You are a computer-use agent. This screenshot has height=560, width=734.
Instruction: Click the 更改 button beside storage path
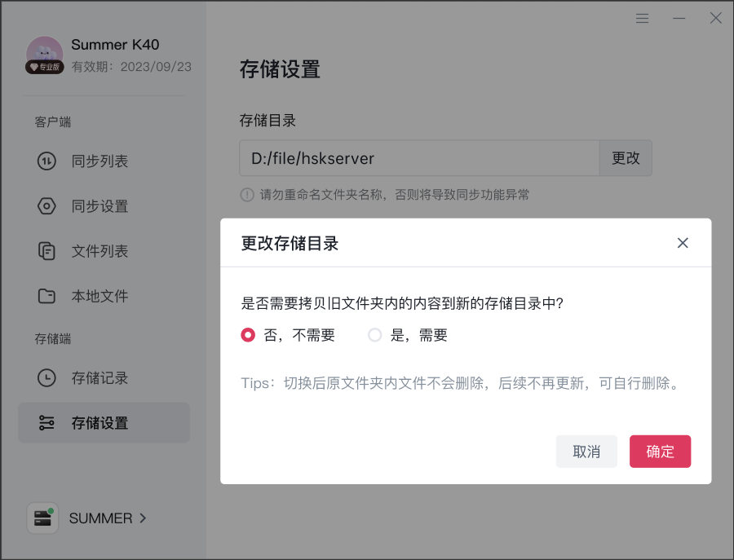coord(626,158)
